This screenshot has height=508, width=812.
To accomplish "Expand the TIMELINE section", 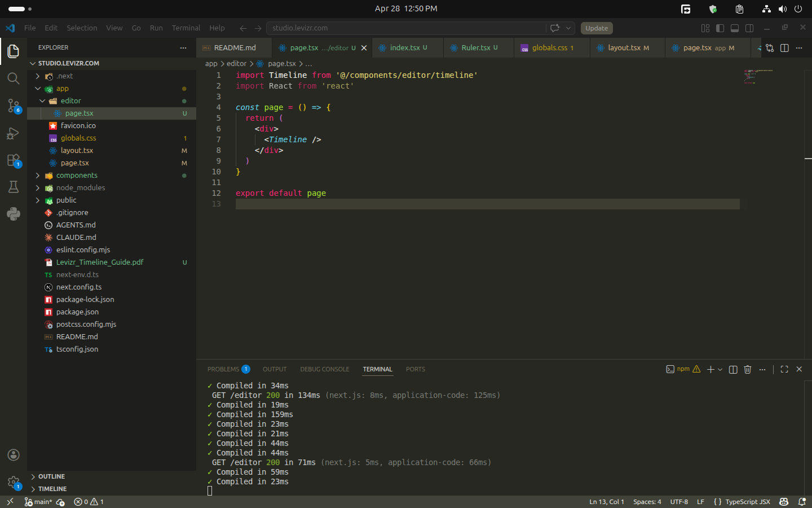I will coord(112,489).
